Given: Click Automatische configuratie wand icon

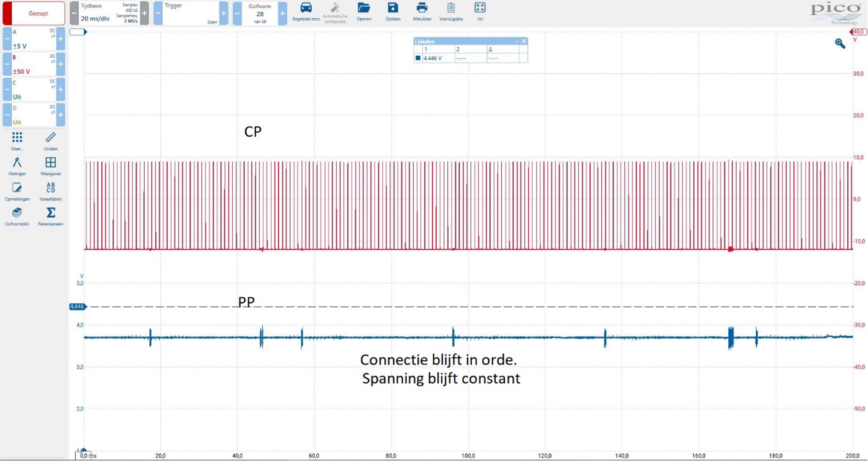Looking at the screenshot, I should [x=335, y=13].
